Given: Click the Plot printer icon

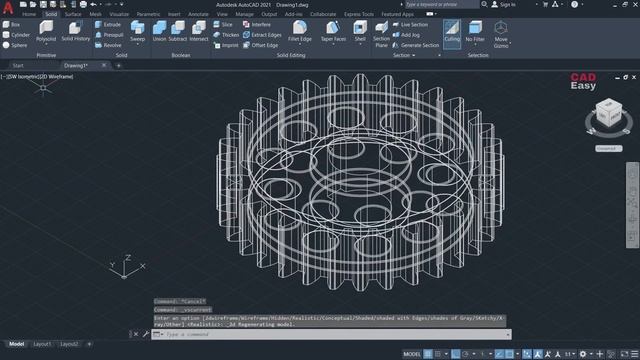Looking at the screenshot, I should point(83,4).
